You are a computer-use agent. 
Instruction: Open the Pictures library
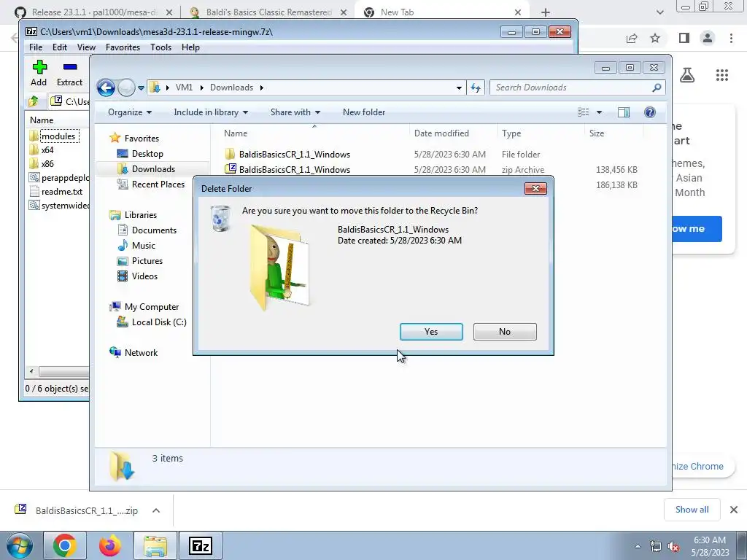pyautogui.click(x=147, y=261)
